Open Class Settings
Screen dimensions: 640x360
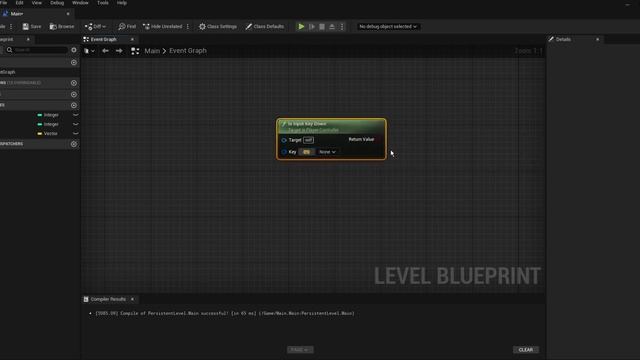(218, 27)
